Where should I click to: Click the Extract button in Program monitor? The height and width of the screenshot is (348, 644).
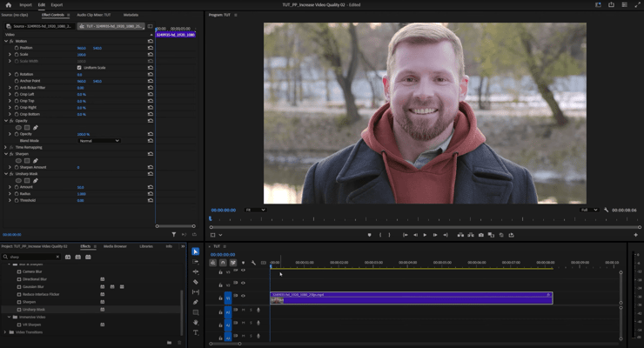[x=471, y=235]
